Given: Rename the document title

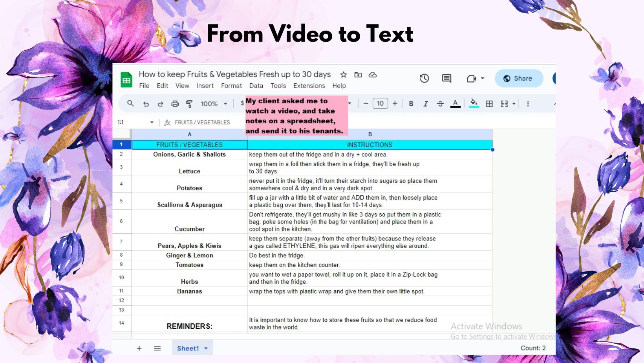Looking at the screenshot, I should click(235, 74).
